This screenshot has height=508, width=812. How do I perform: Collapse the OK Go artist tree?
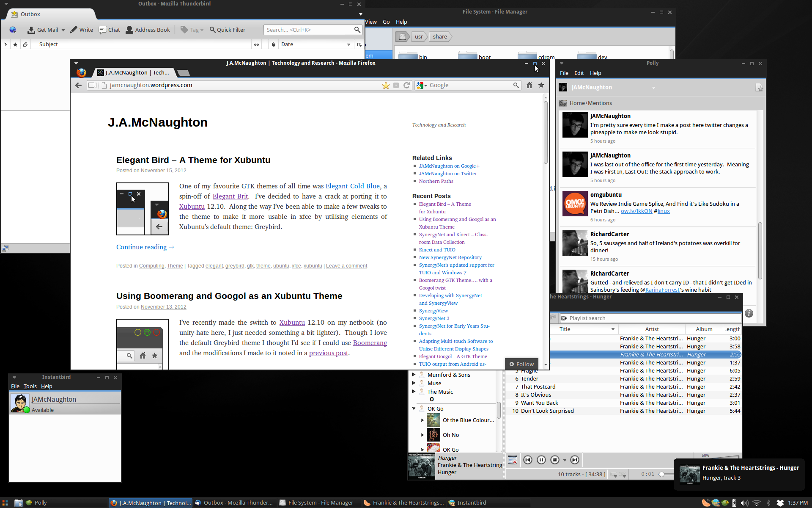point(414,409)
